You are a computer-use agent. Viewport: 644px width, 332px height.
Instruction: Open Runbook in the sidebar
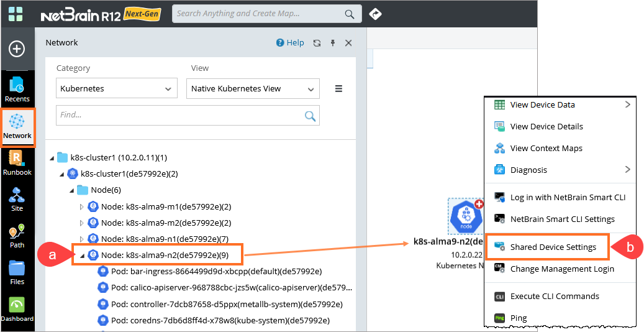tap(17, 163)
